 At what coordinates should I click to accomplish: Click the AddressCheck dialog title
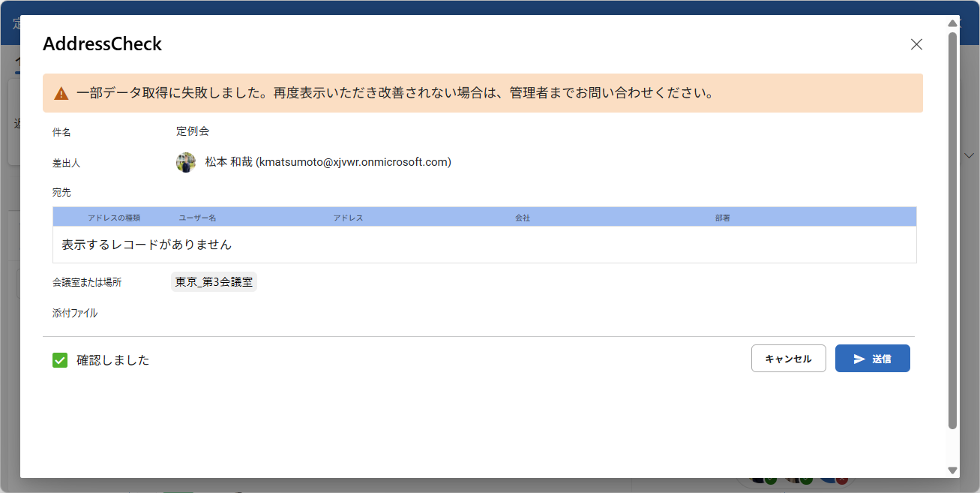(x=102, y=44)
